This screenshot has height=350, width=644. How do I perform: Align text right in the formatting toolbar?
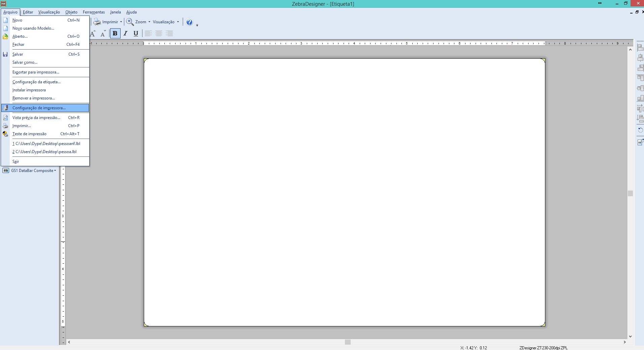pos(169,33)
